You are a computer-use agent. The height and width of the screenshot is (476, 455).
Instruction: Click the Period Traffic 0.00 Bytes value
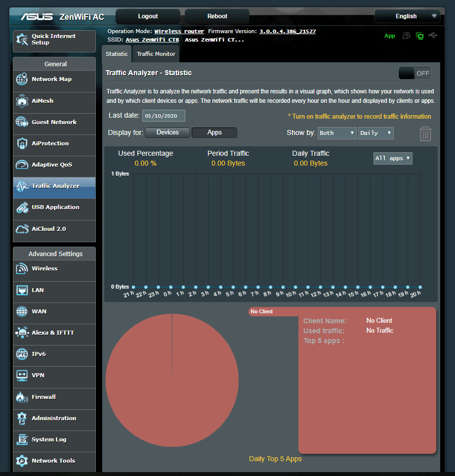(x=228, y=163)
